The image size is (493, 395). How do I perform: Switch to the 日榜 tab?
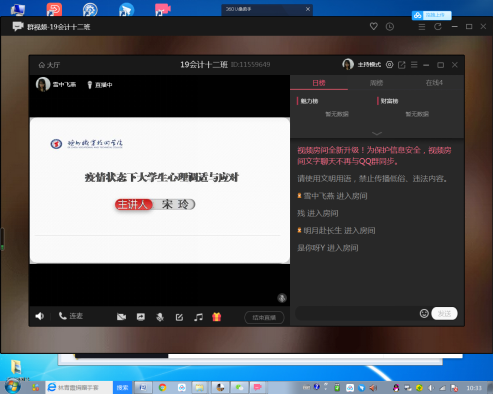[319, 83]
